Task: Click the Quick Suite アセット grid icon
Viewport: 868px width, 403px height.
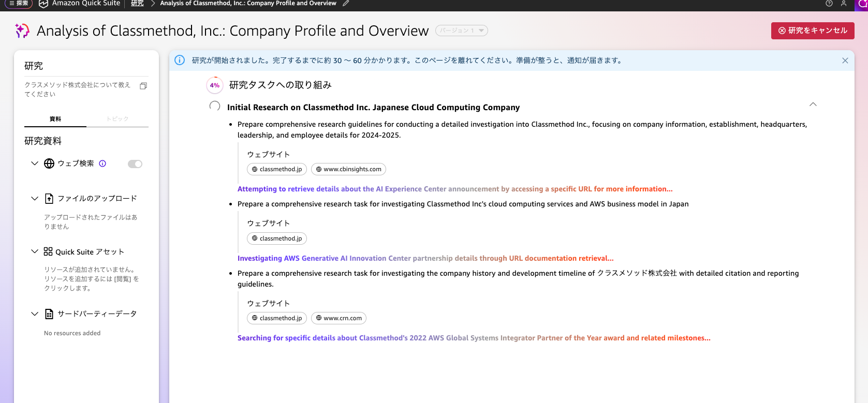Action: pyautogui.click(x=48, y=251)
